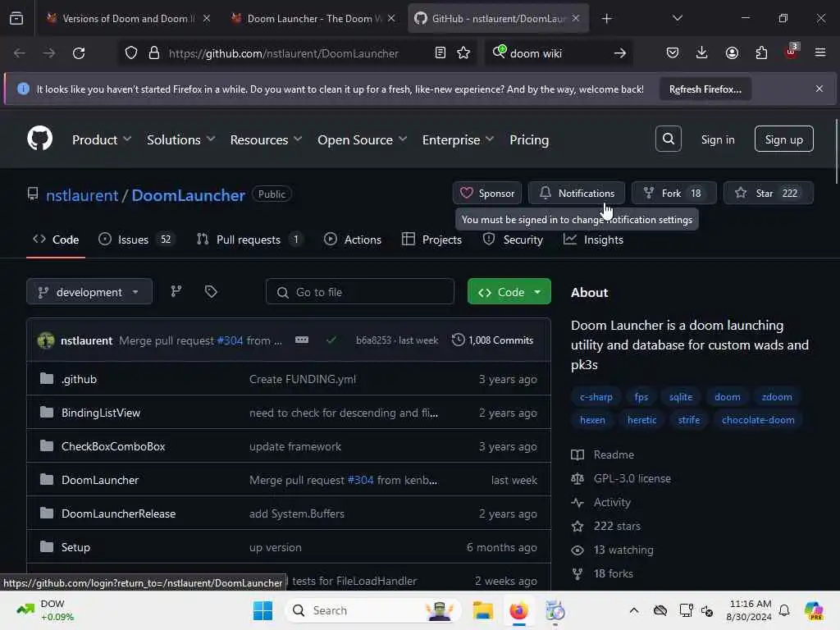The height and width of the screenshot is (630, 840).
Task: Open the Save to Pocket icon
Action: [x=673, y=53]
